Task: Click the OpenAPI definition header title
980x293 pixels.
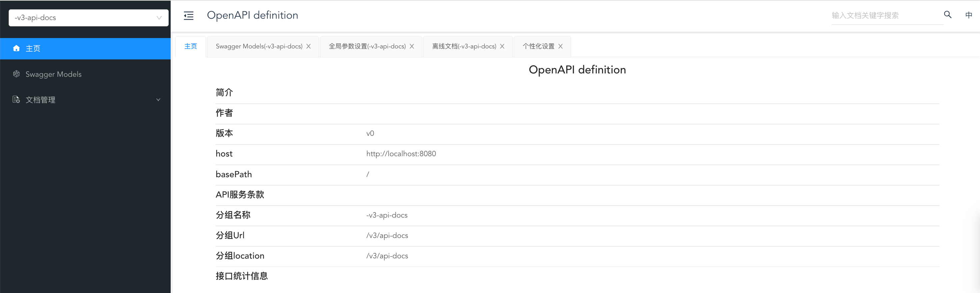Action: (252, 16)
